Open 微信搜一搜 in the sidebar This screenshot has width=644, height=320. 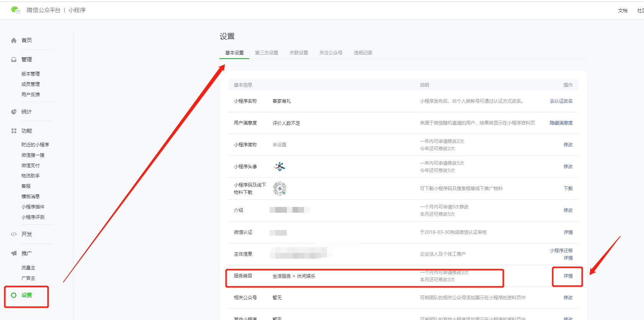coord(33,155)
